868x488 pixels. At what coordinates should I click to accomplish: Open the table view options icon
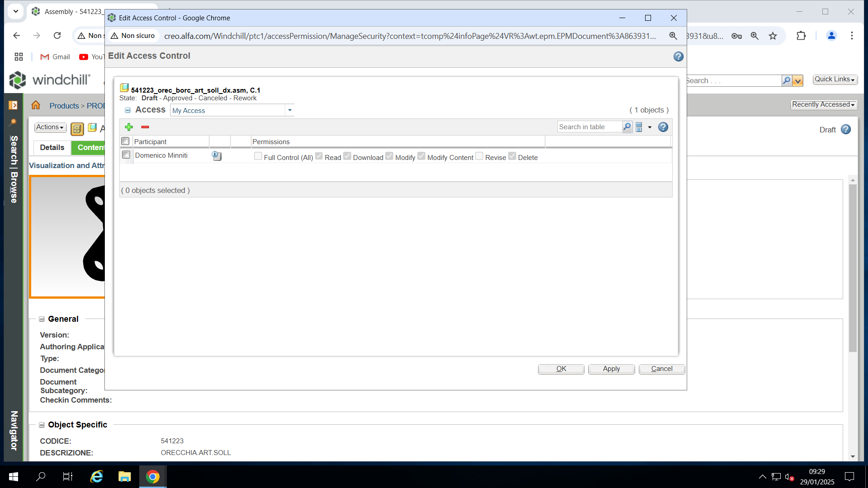click(639, 127)
